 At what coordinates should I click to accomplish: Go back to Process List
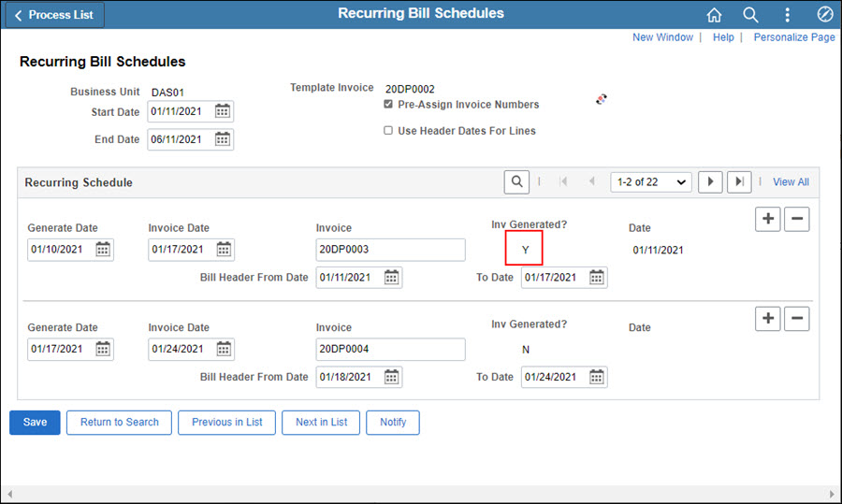(x=53, y=15)
